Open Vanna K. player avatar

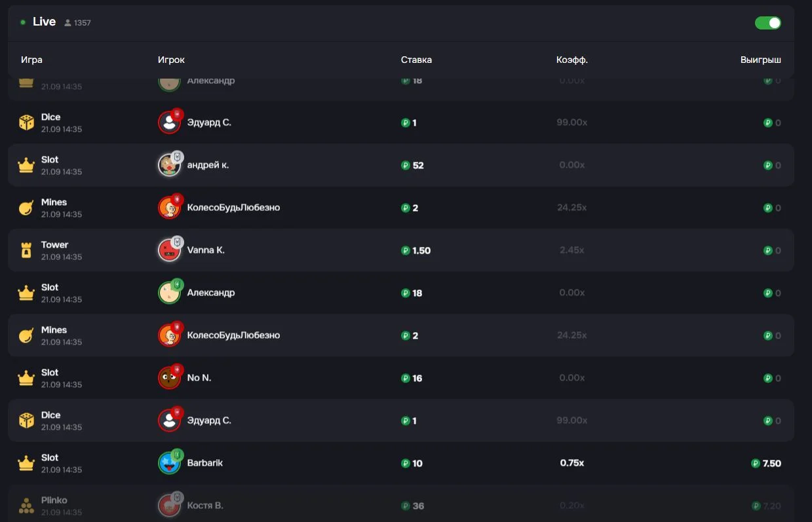tap(170, 250)
